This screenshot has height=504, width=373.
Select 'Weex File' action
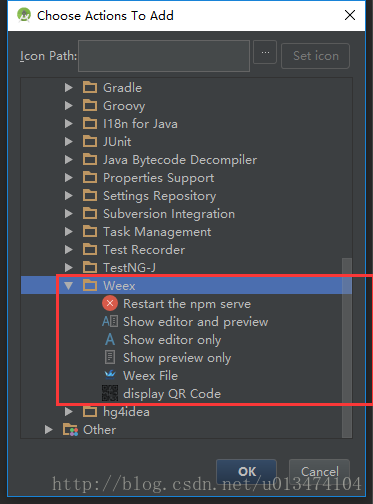[x=150, y=376]
